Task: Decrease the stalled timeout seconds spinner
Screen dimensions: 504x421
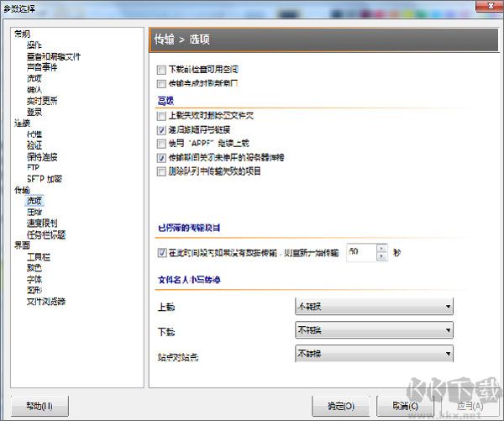Action: [381, 256]
